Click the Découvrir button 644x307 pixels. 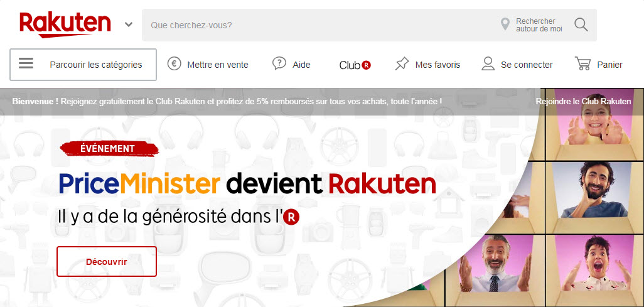pos(106,261)
